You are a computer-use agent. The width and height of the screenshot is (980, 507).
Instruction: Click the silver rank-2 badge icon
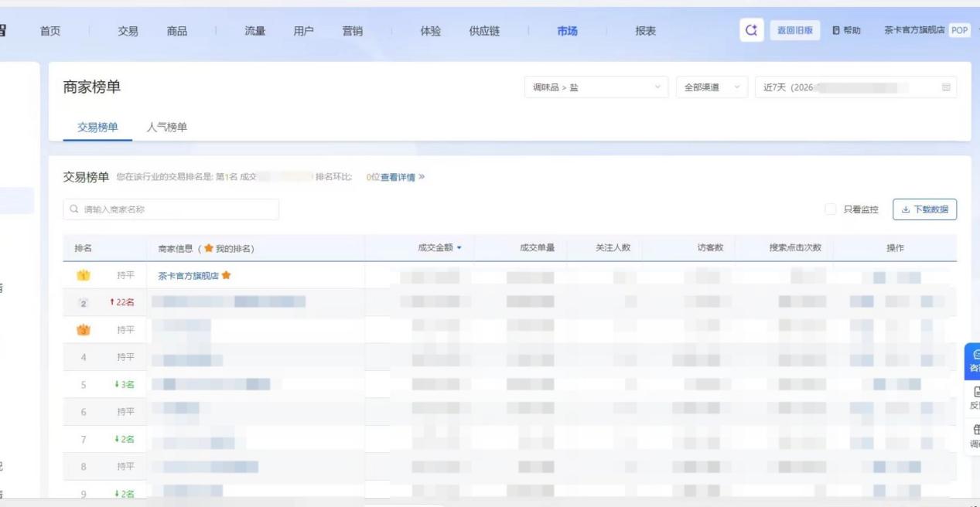pos(84,303)
